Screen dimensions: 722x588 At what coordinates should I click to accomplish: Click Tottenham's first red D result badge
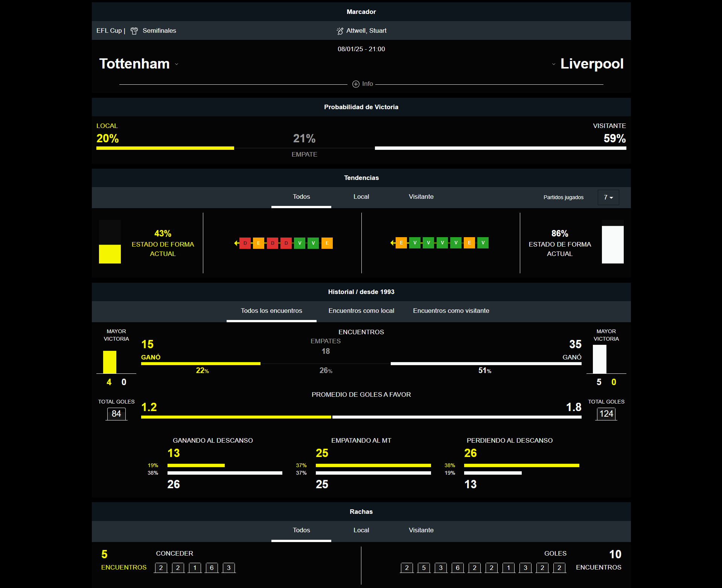(x=245, y=243)
